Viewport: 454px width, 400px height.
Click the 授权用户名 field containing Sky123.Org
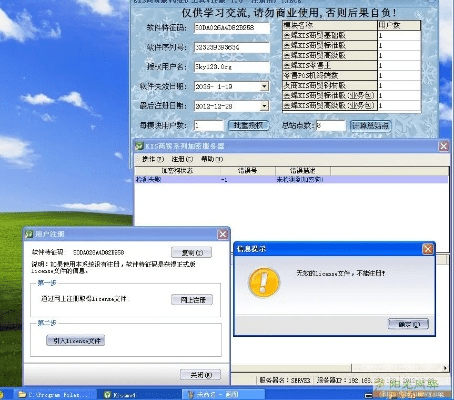pyautogui.click(x=232, y=67)
